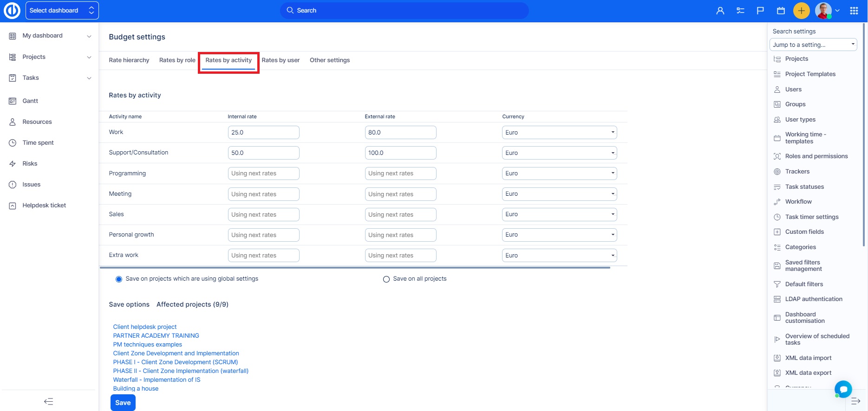Screen dimensions: 868x411
Task: Expand the Projects sidebar menu chevron
Action: [x=89, y=57]
